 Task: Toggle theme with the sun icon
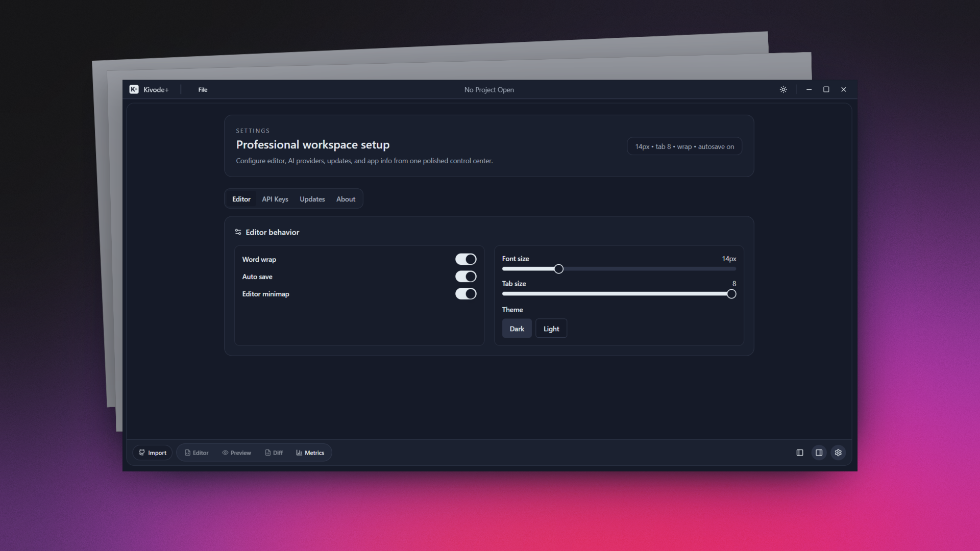[783, 89]
